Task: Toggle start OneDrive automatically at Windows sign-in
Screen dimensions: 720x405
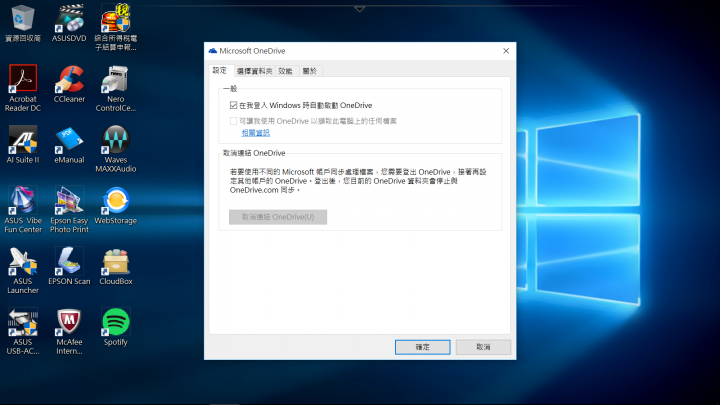Action: click(233, 105)
